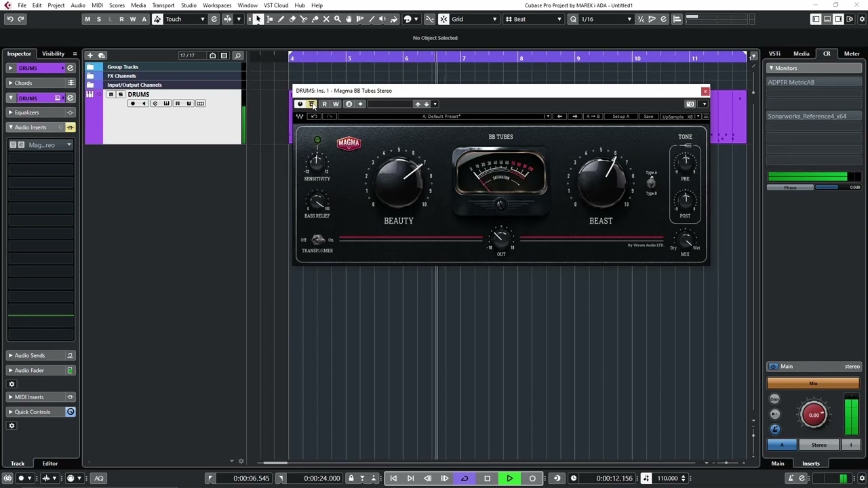Toggle plugin bypass power button
Screen dimensions: 868x488
click(300, 104)
